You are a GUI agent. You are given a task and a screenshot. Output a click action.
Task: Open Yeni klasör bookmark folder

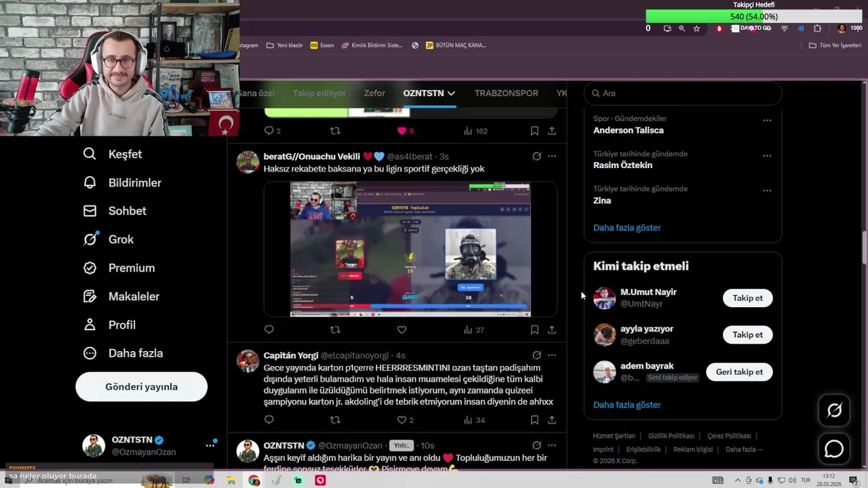point(284,45)
